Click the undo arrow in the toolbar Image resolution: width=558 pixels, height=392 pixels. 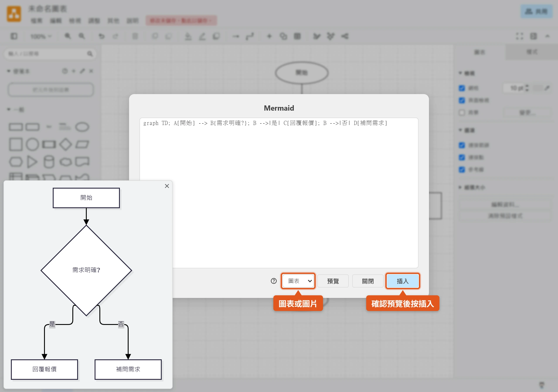point(102,36)
